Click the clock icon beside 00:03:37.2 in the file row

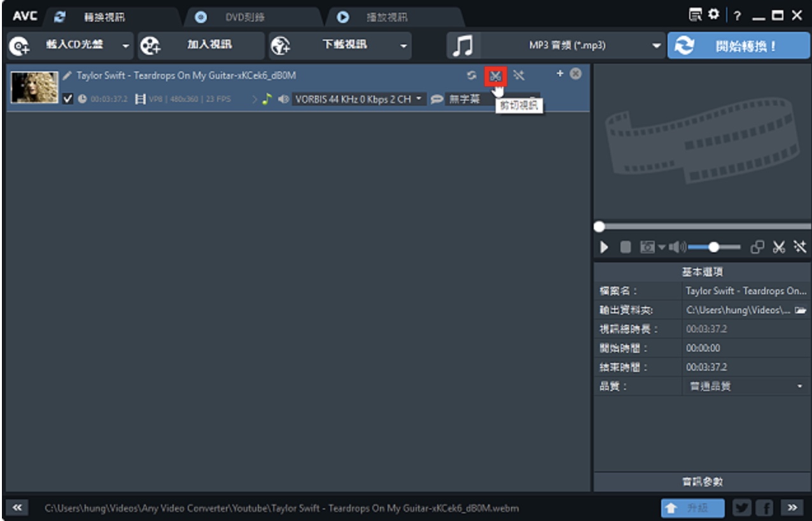click(82, 99)
